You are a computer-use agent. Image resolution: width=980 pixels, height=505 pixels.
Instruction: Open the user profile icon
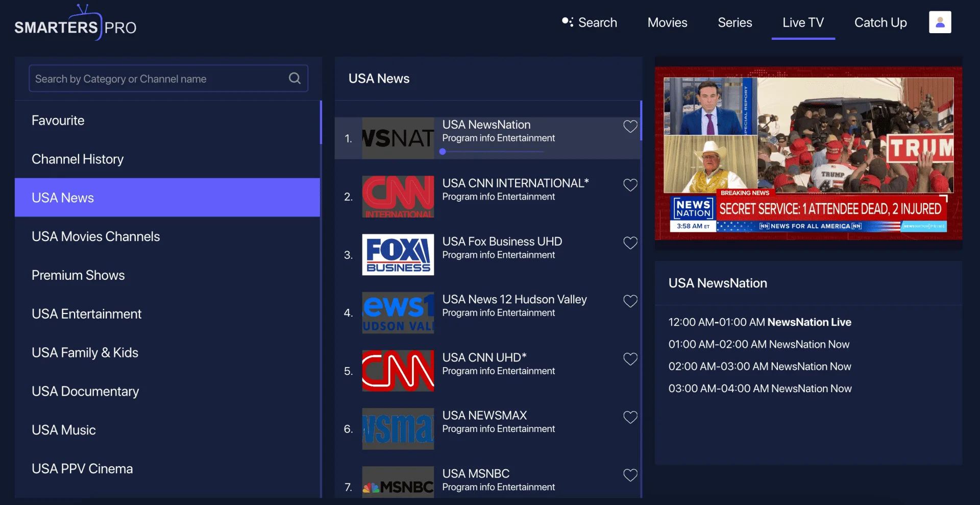[x=940, y=22]
